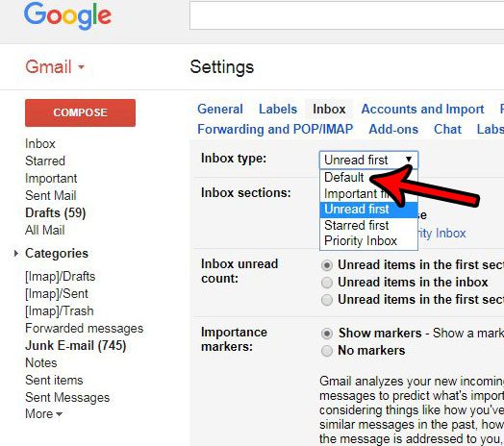
Task: Open Sent items label
Action: 54,380
